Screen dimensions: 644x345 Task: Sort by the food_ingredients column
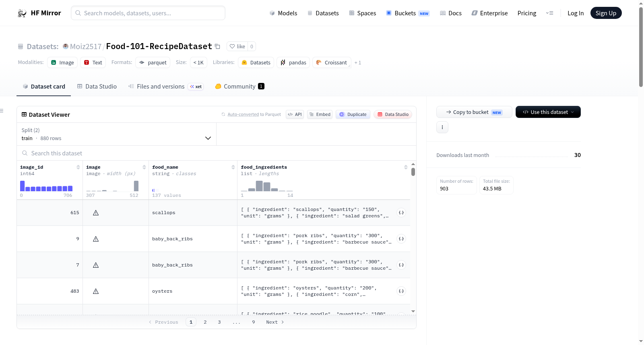pyautogui.click(x=406, y=167)
